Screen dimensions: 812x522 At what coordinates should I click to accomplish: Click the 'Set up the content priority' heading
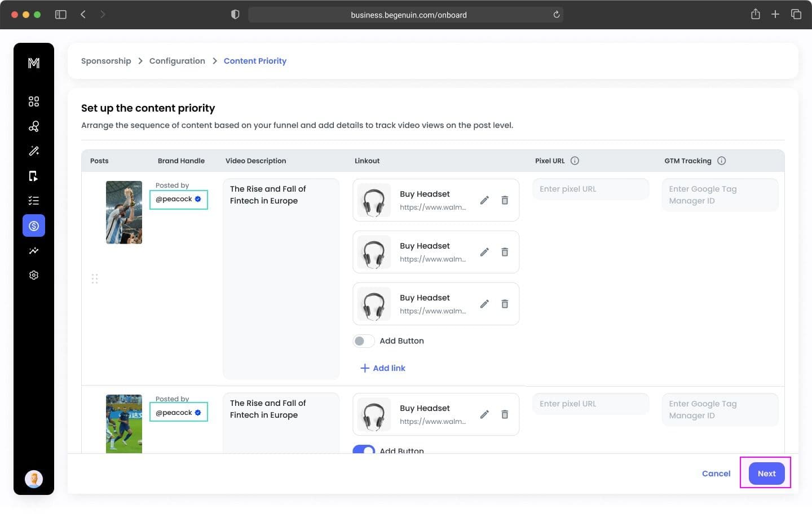click(148, 108)
